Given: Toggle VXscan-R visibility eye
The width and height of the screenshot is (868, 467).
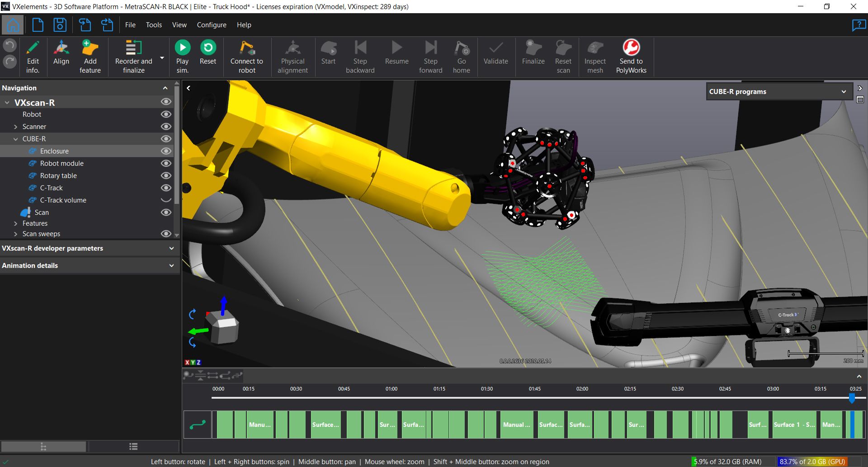Looking at the screenshot, I should [166, 102].
